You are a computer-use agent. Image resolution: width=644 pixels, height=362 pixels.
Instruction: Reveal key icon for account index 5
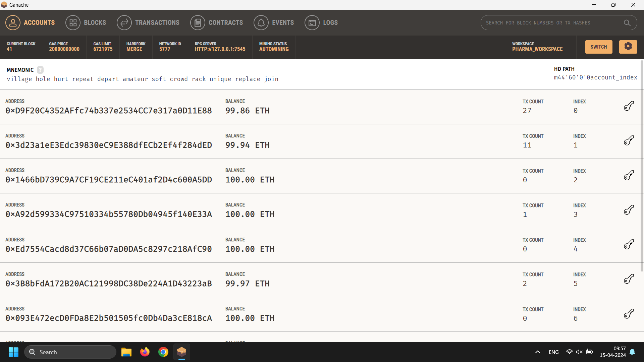tap(629, 279)
